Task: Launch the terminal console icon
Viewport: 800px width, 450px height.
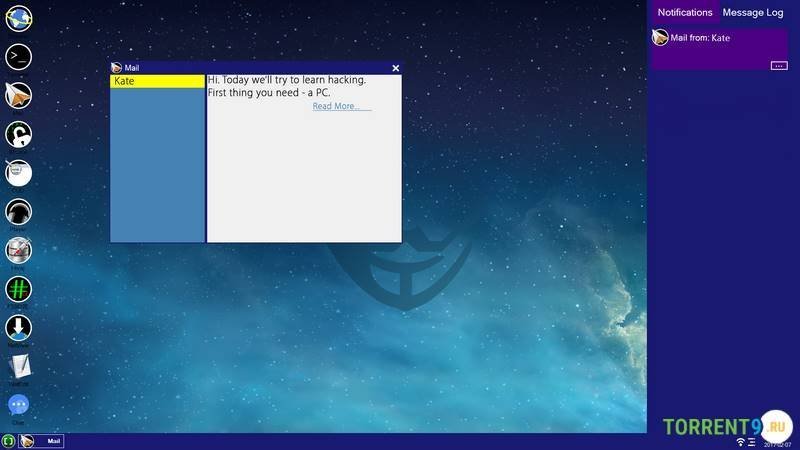Action: 19,56
